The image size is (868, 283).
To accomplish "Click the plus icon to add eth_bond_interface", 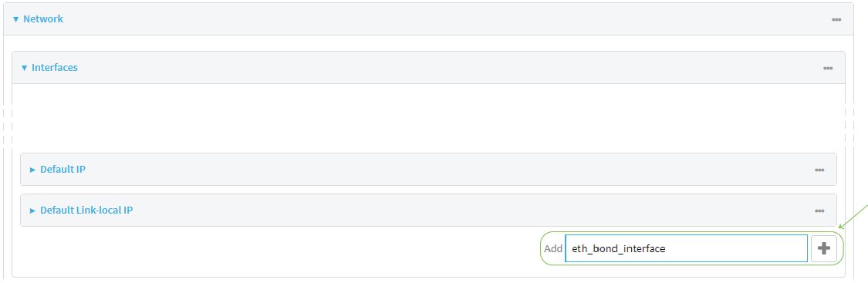I will coord(824,249).
